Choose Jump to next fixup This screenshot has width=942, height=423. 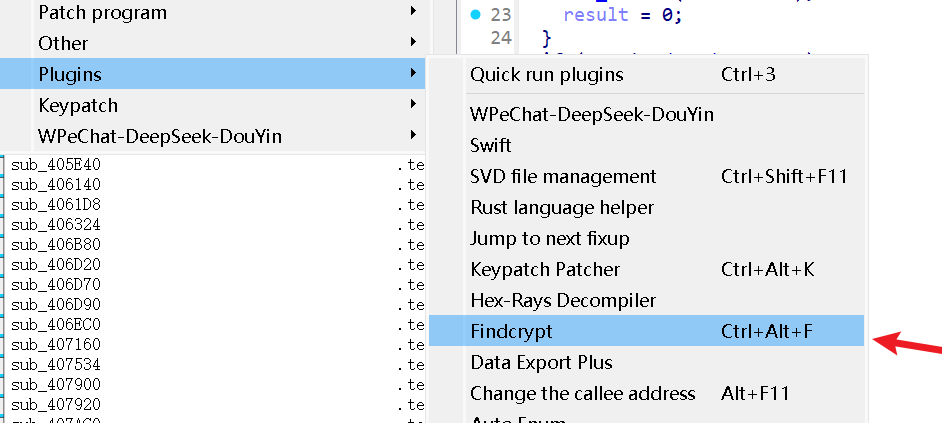(x=646, y=239)
